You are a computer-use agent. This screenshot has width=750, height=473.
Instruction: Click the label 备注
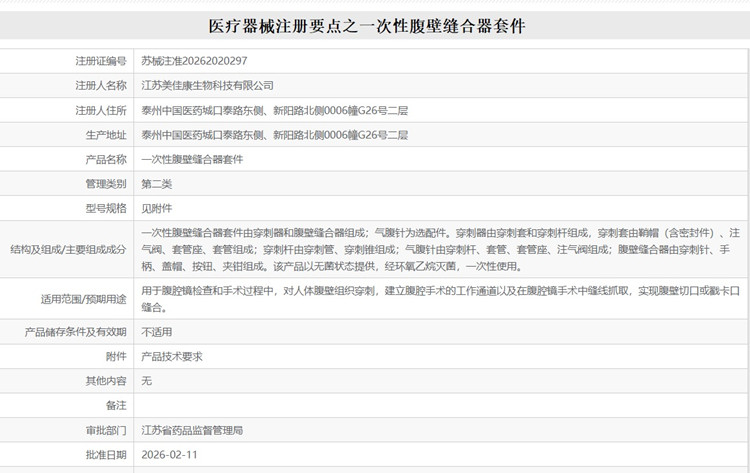[x=116, y=406]
